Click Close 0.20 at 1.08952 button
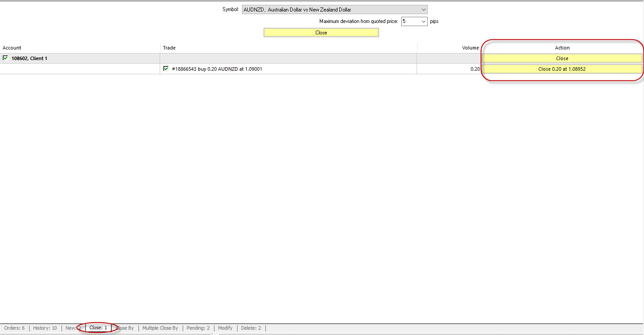 click(562, 69)
